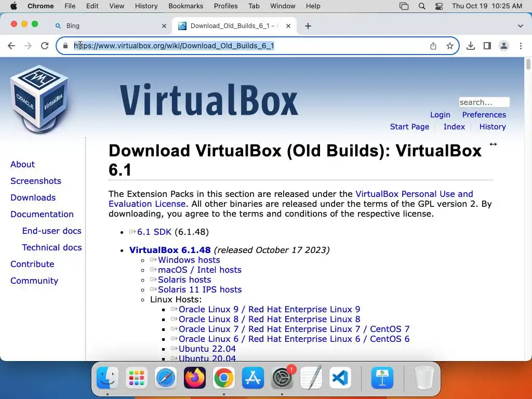Download the Windows hosts build

point(189,260)
